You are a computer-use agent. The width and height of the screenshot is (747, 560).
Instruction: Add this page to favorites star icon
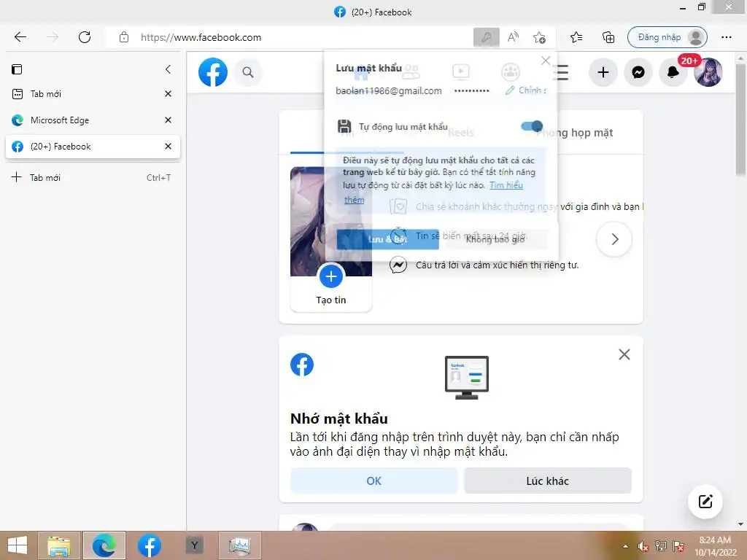pos(539,37)
